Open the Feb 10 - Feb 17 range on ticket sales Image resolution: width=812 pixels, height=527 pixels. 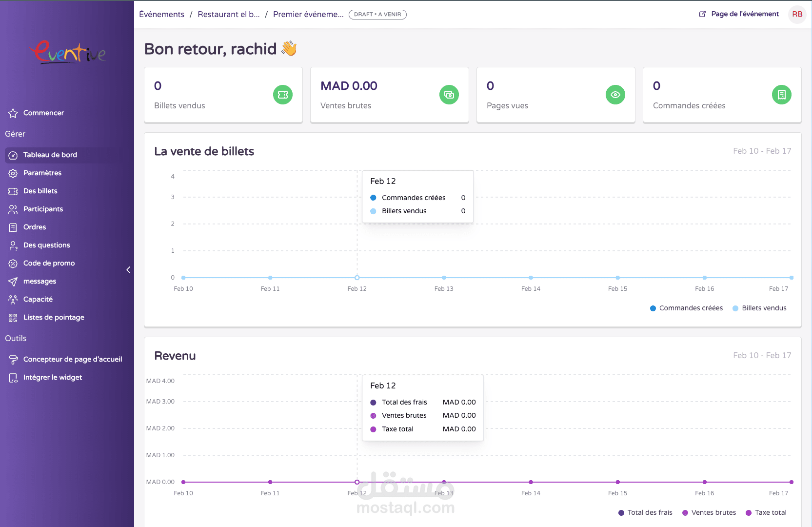[x=762, y=151]
